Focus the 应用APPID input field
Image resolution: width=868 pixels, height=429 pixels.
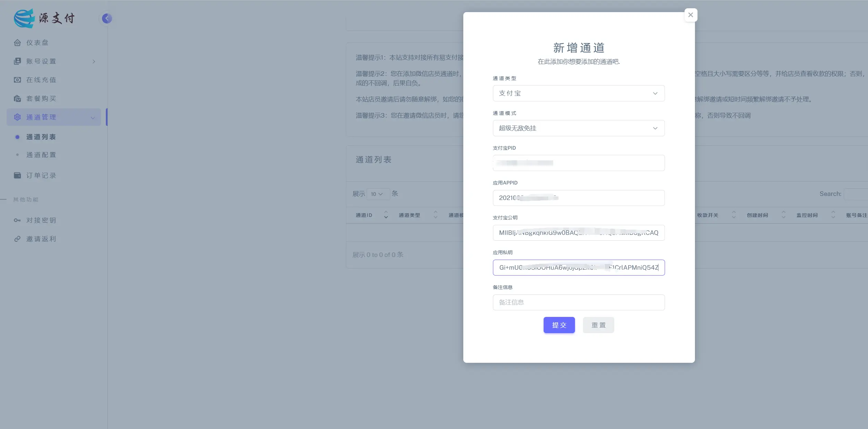coord(578,198)
